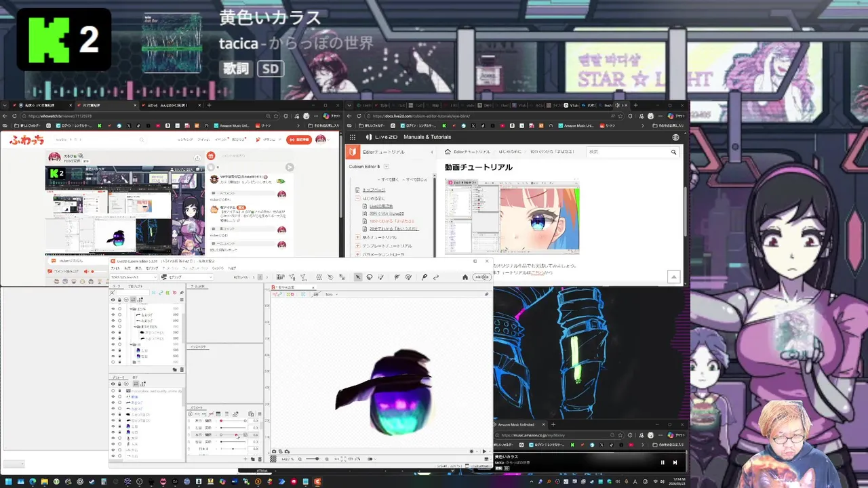868x488 pixels.
Task: Open Amazon Music Unl... bookmark in left browser
Action: [232, 125]
